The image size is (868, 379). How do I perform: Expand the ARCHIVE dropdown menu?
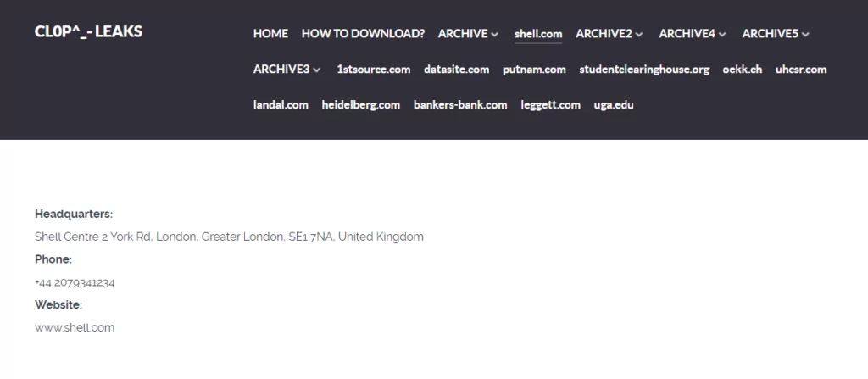tap(468, 34)
